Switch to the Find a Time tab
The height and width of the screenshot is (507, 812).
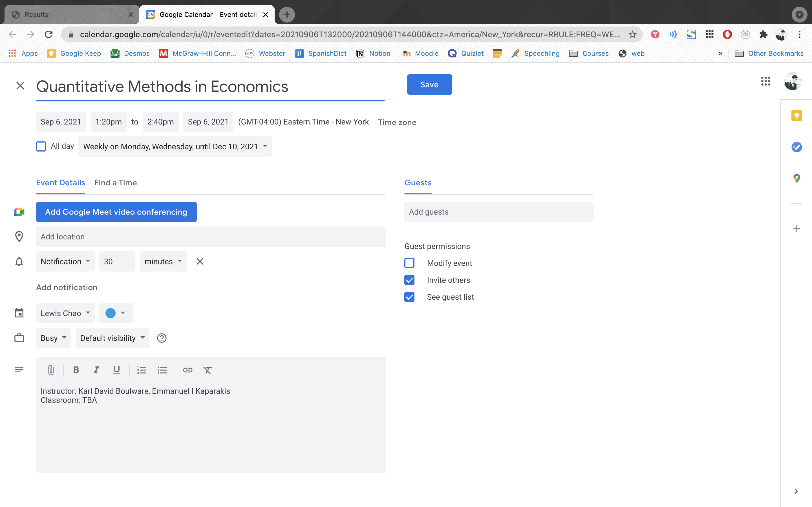coord(115,183)
